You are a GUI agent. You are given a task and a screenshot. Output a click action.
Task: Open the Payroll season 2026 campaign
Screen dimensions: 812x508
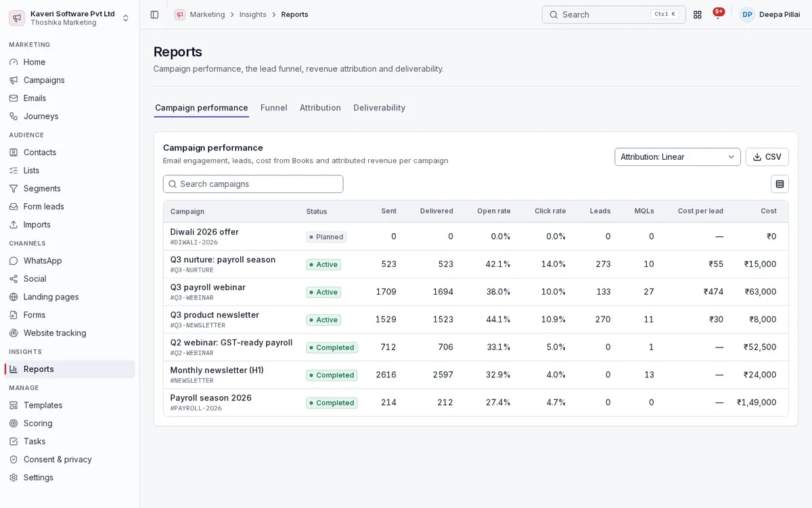[x=211, y=398]
